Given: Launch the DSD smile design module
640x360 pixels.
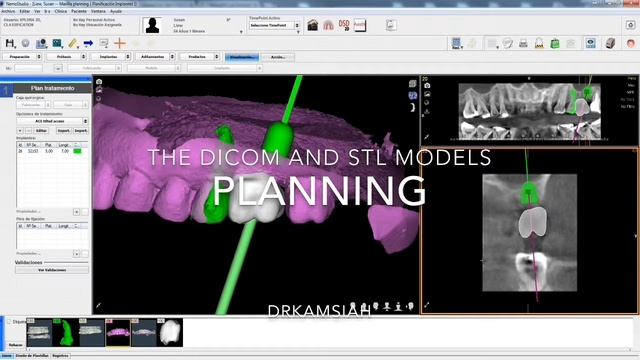Looking at the screenshot, I should tap(344, 25).
